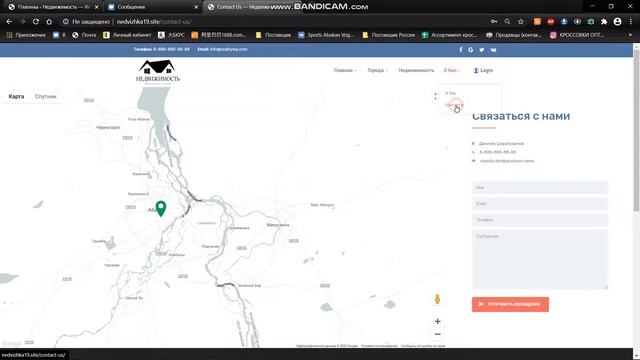Select the email address in the top bar
Viewport: 640px width, 360px height.
click(229, 49)
